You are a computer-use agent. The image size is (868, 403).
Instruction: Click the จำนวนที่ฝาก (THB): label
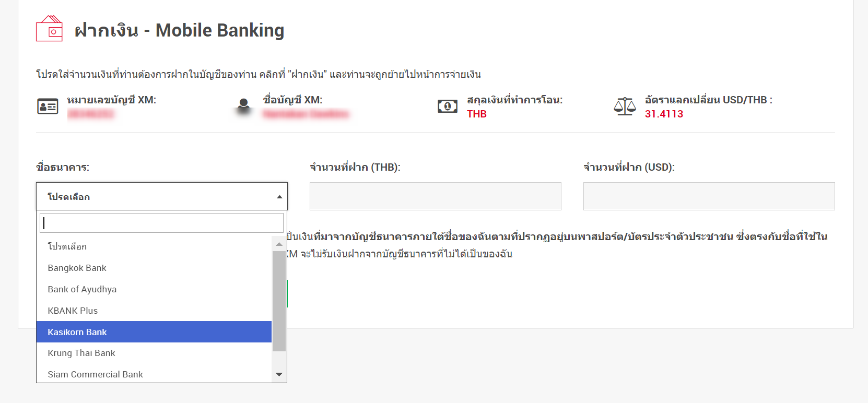(x=355, y=167)
